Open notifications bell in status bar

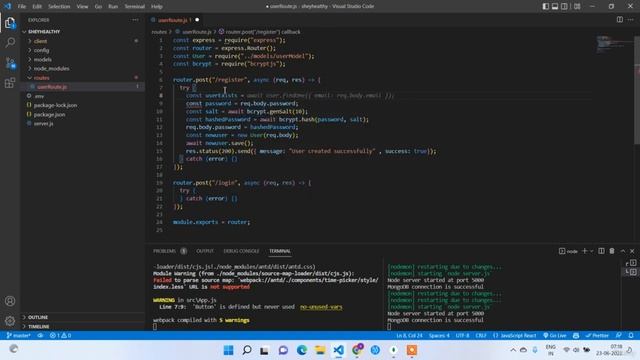631,336
